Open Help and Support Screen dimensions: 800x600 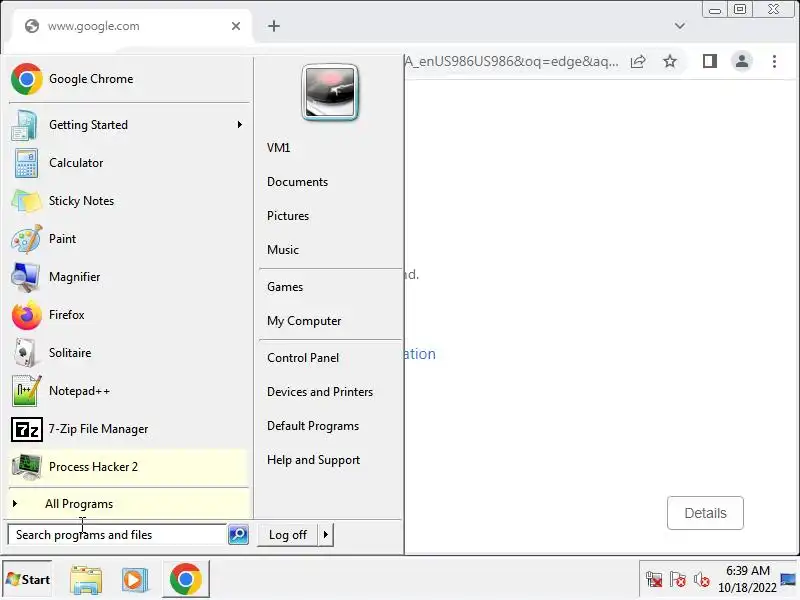coord(313,460)
